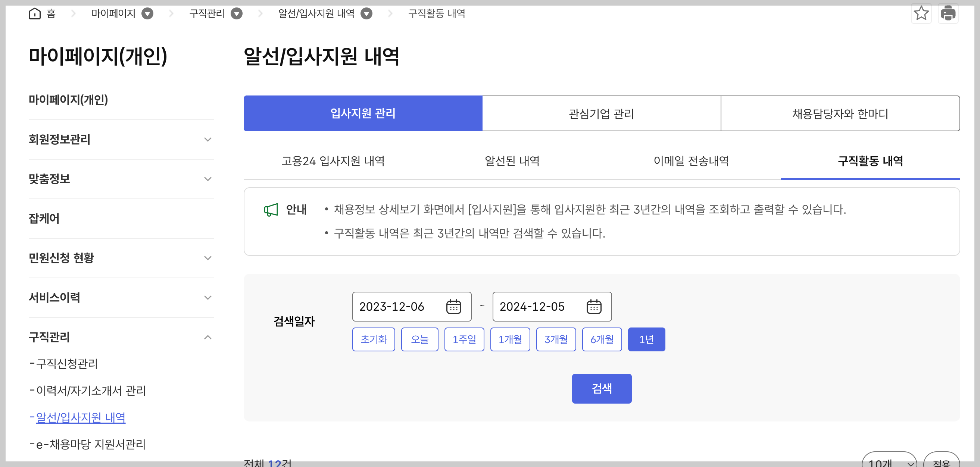This screenshot has height=467, width=980.
Task: Click the print icon
Action: pos(948,14)
